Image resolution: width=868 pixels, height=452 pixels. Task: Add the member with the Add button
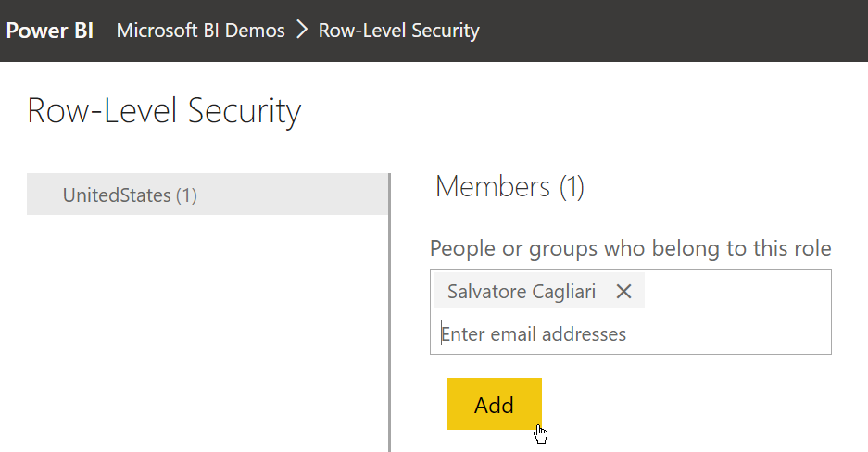[x=494, y=404]
